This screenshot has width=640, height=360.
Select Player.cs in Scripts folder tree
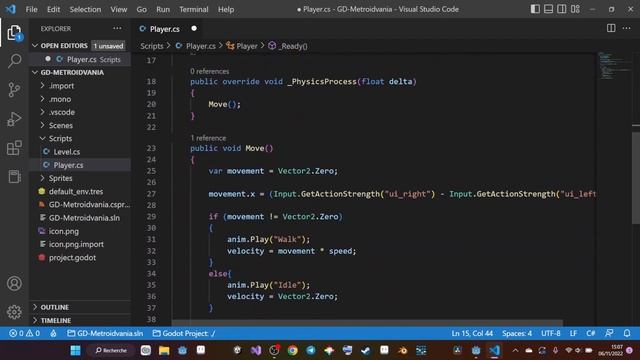tap(68, 165)
